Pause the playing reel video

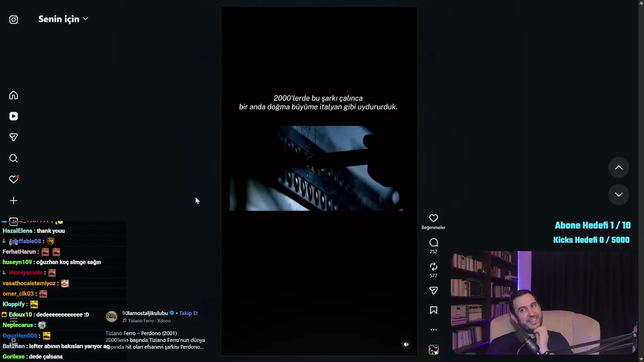pyautogui.click(x=319, y=181)
